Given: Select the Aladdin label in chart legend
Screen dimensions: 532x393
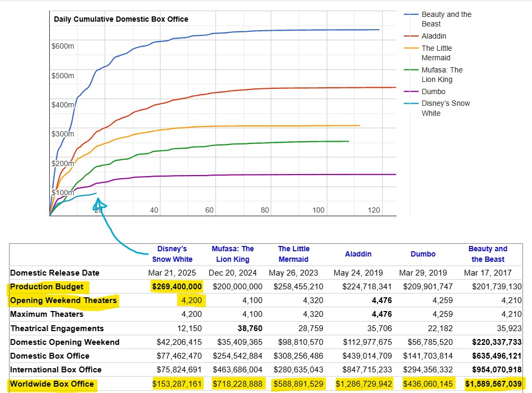Looking at the screenshot, I should coord(434,36).
